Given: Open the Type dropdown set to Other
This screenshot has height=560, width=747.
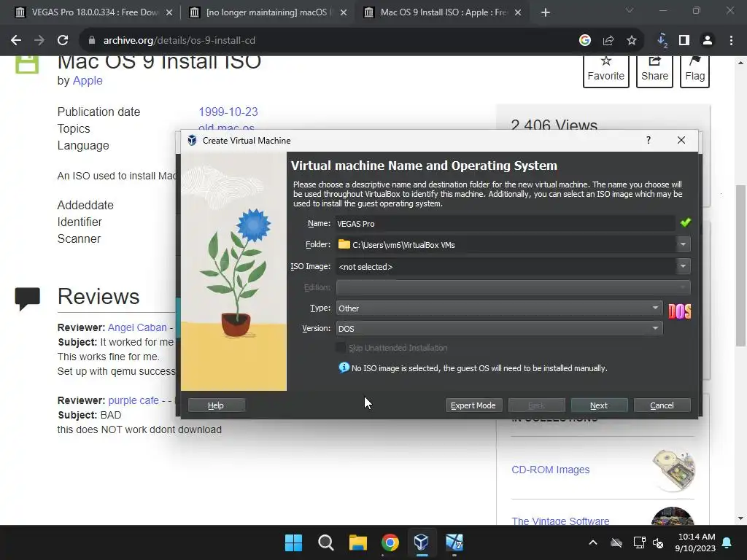Looking at the screenshot, I should [x=499, y=308].
